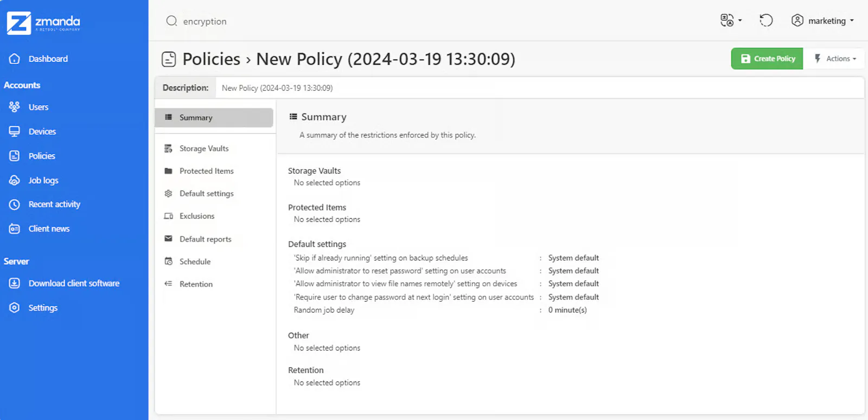Open Users in the sidebar

pos(39,107)
